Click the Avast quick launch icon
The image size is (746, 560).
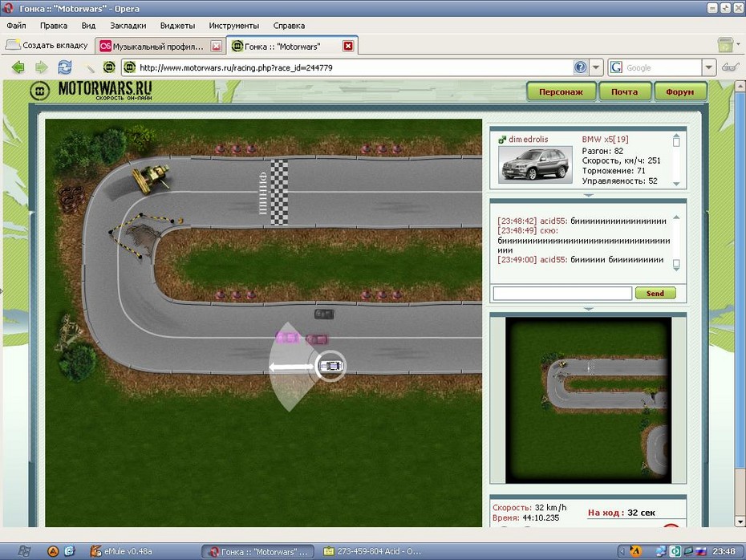[53, 551]
